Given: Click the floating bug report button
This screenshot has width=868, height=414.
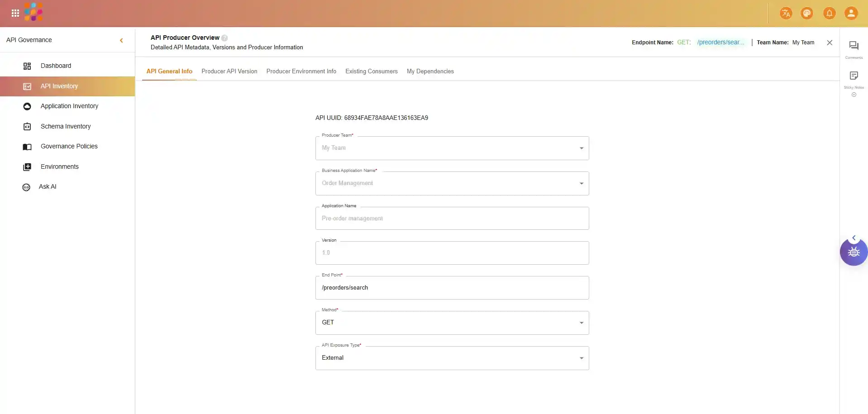Looking at the screenshot, I should click(x=854, y=252).
